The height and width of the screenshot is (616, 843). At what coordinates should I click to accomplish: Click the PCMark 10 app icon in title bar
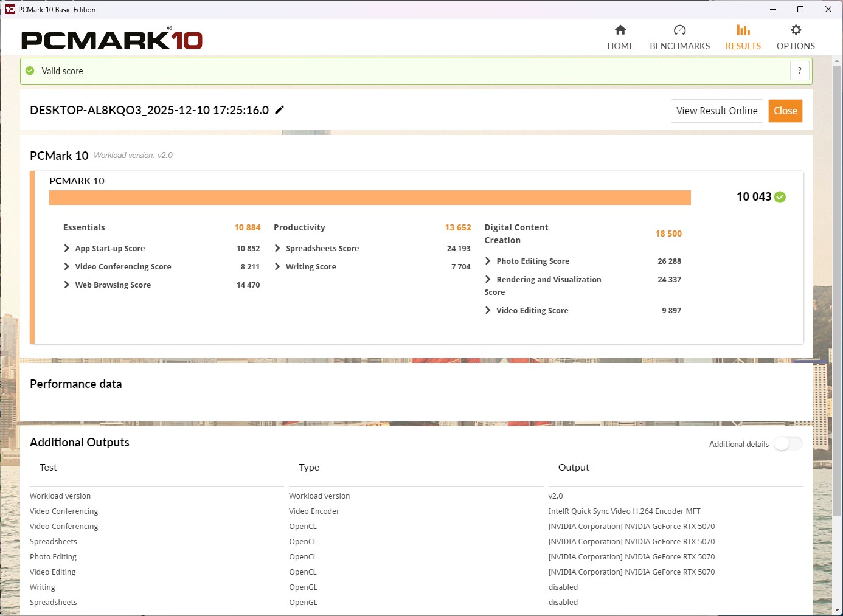pos(10,9)
